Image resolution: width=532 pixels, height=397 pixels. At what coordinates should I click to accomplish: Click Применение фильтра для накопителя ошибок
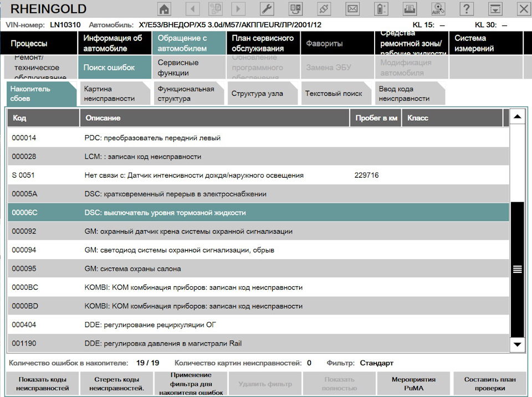click(191, 384)
